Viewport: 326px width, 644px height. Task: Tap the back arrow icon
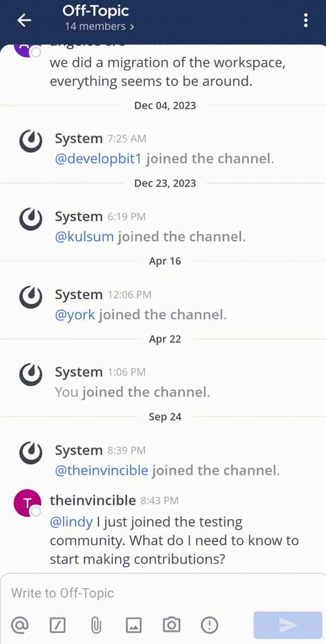click(24, 21)
